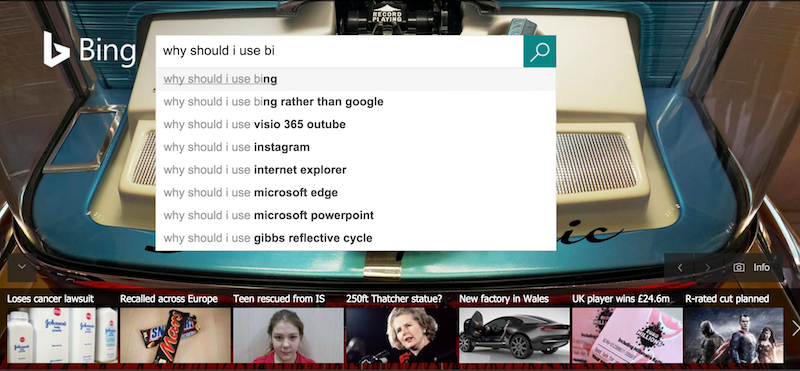Click the camera icon beside Info

739,267
